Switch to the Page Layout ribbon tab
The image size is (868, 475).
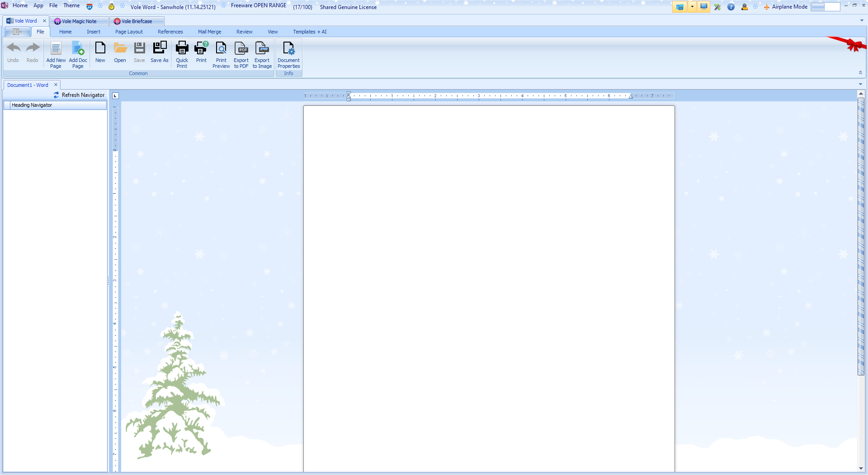pos(129,32)
